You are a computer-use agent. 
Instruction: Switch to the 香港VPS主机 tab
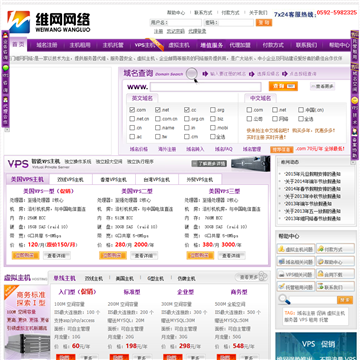point(114,179)
